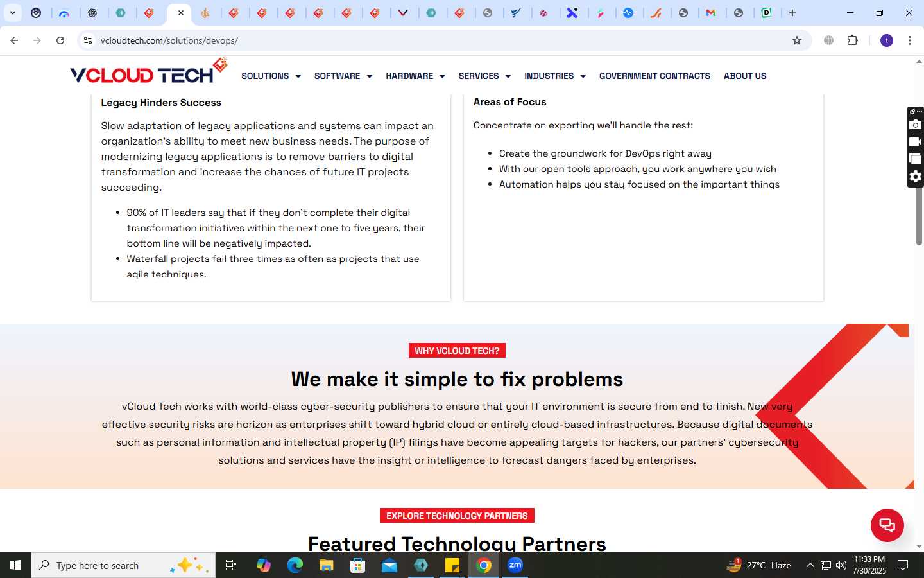This screenshot has height=578, width=924.
Task: Open the tab search dropdown arrow
Action: tap(12, 13)
